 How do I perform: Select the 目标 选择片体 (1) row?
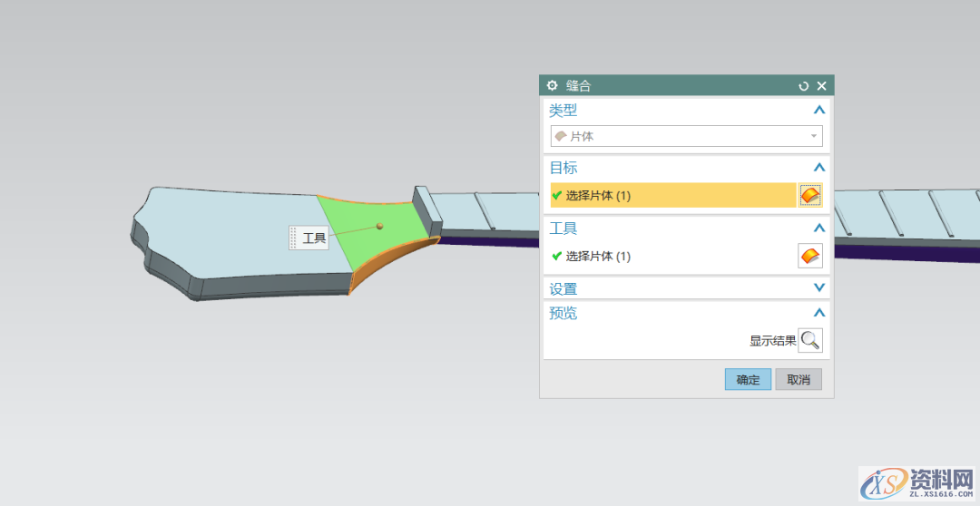[x=673, y=196]
